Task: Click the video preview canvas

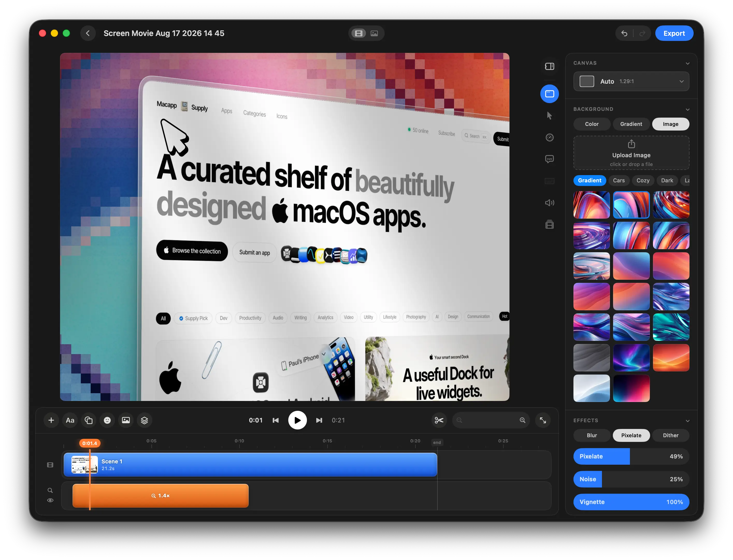Action: tap(284, 227)
